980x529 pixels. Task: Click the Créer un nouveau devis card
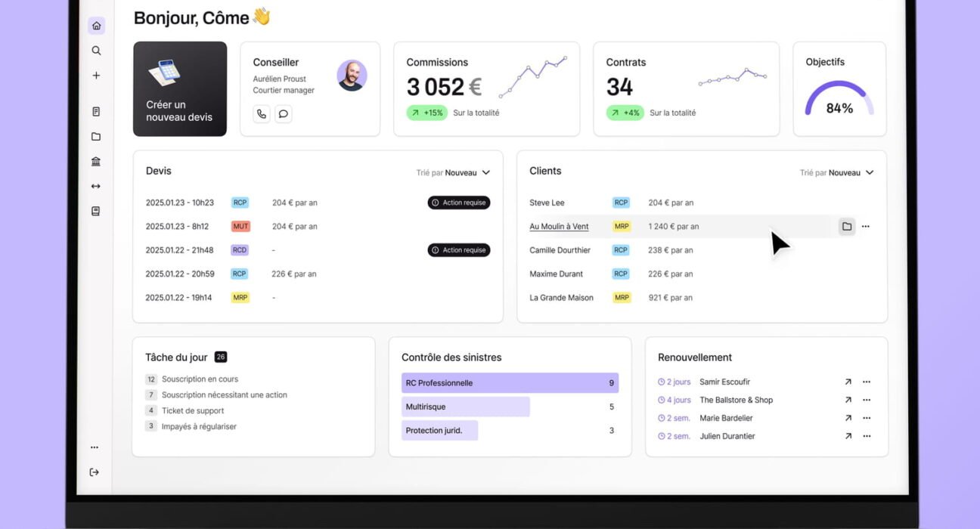180,89
